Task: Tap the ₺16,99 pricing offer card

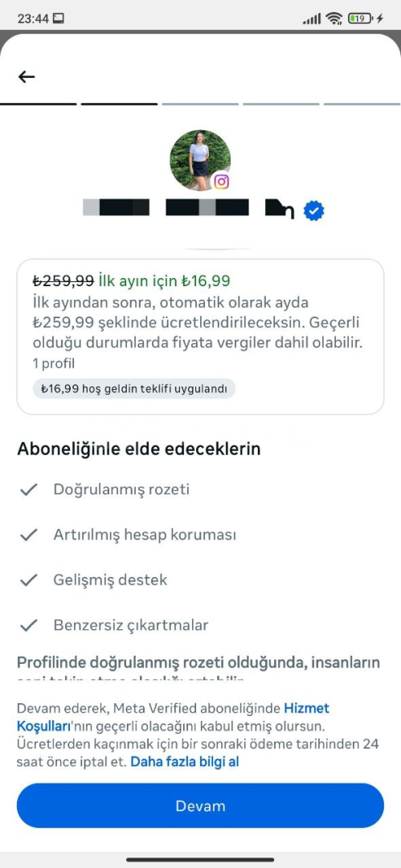Action: (201, 337)
